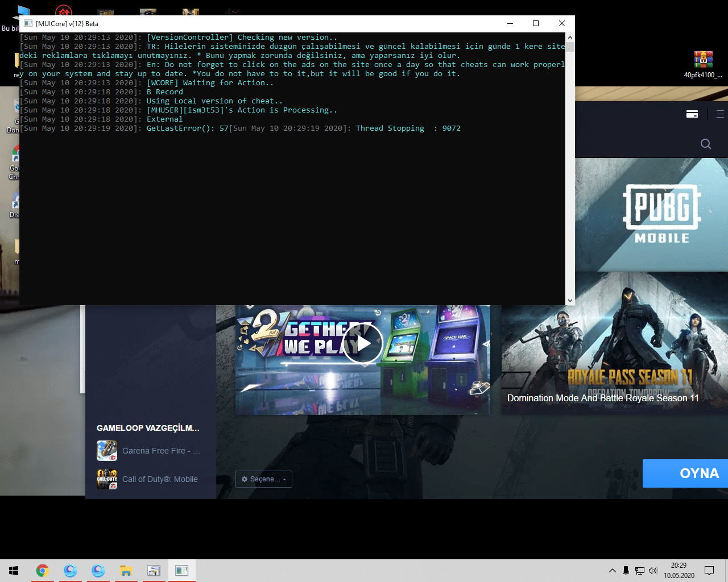The width and height of the screenshot is (728, 582).
Task: Open the Gameloop hamburger menu
Action: (720, 114)
